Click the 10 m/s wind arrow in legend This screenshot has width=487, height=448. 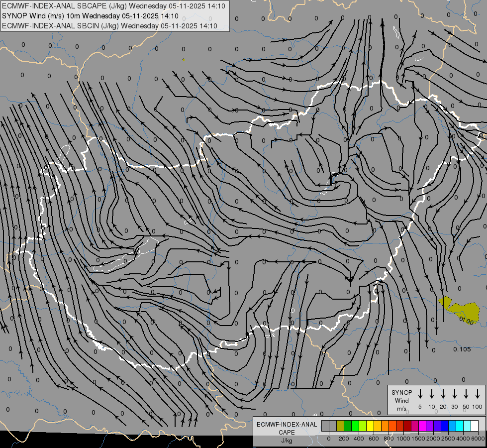(x=431, y=394)
